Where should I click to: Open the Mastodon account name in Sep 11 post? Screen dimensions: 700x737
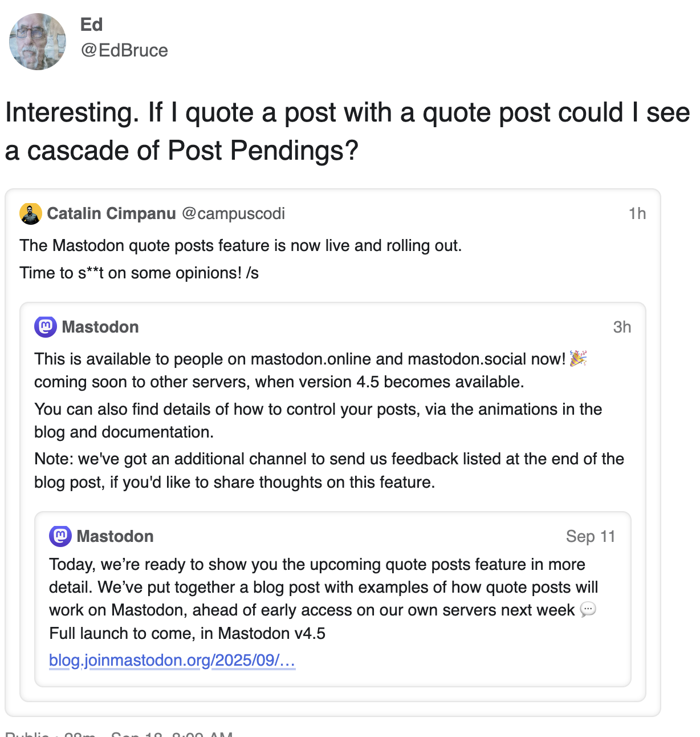(115, 536)
